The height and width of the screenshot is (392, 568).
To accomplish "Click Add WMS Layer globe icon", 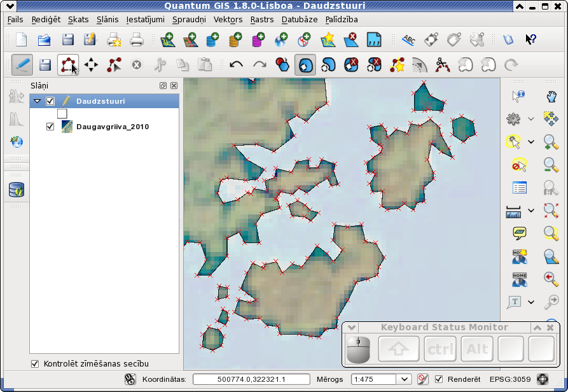I will [x=282, y=39].
